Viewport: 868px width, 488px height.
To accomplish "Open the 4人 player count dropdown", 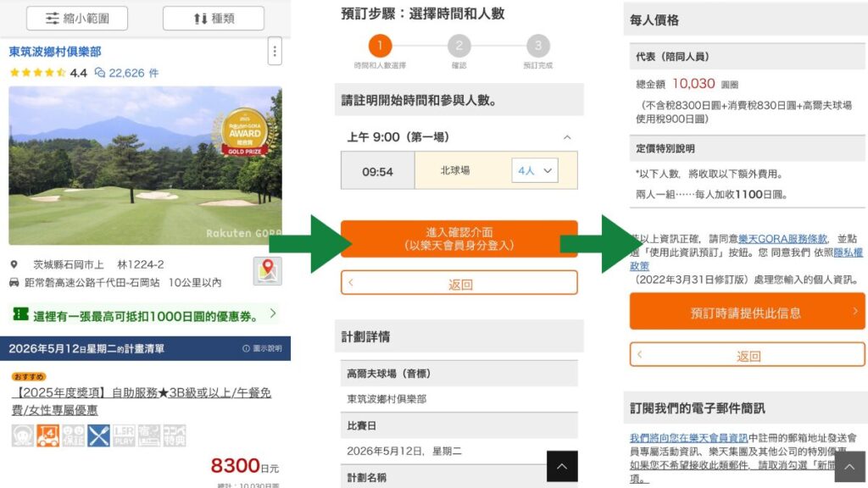I will (535, 170).
